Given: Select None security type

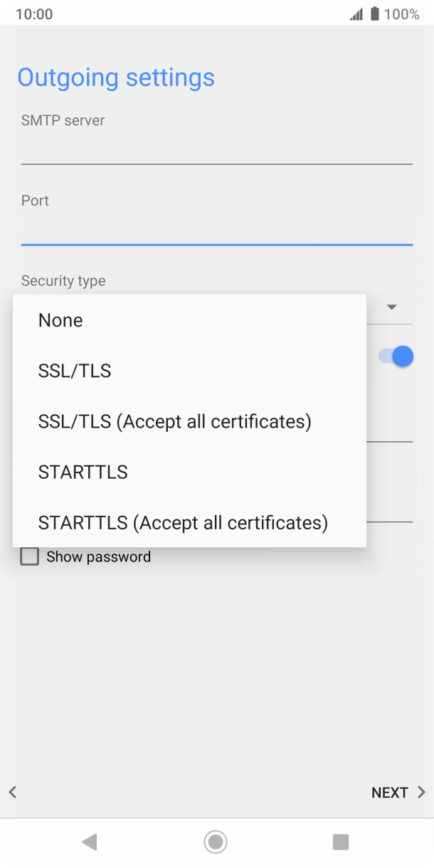Looking at the screenshot, I should click(61, 320).
